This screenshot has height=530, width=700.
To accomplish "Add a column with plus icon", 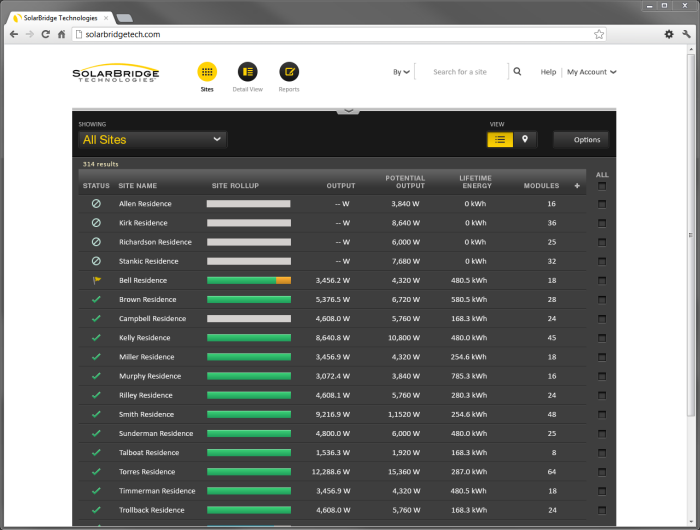I will [577, 186].
